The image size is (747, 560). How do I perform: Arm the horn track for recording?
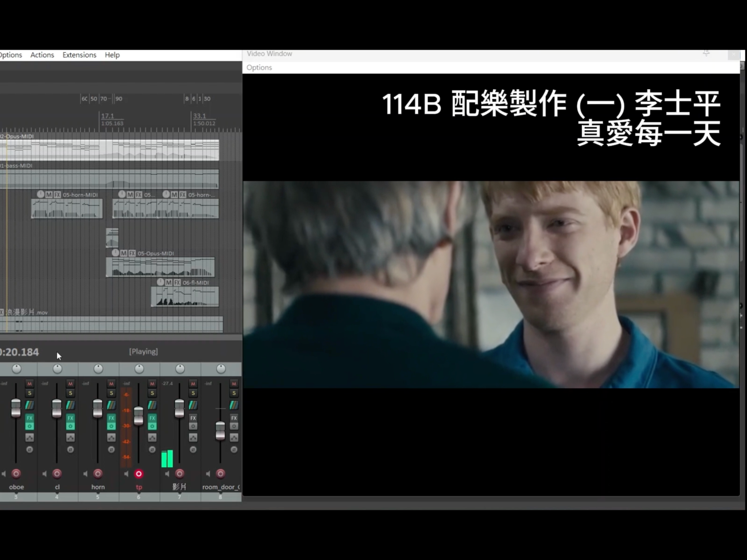98,474
